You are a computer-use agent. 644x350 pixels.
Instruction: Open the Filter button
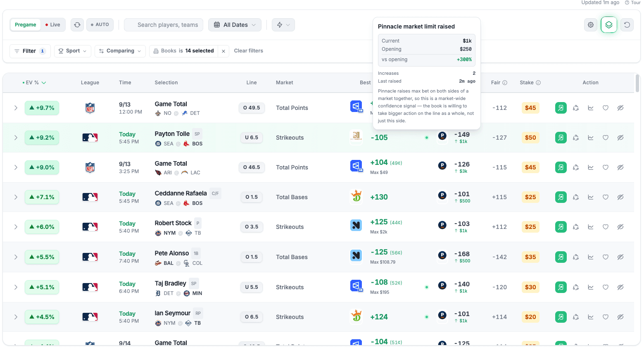tap(30, 51)
